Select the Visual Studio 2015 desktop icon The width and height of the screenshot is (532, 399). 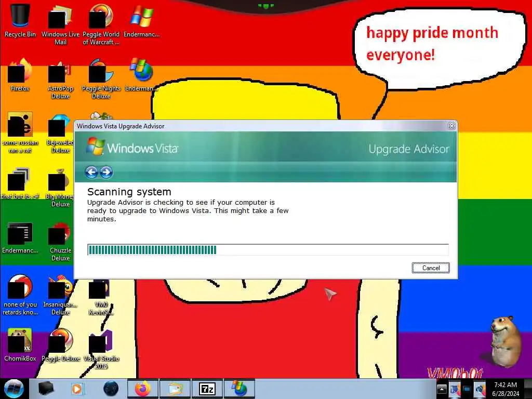(101, 349)
